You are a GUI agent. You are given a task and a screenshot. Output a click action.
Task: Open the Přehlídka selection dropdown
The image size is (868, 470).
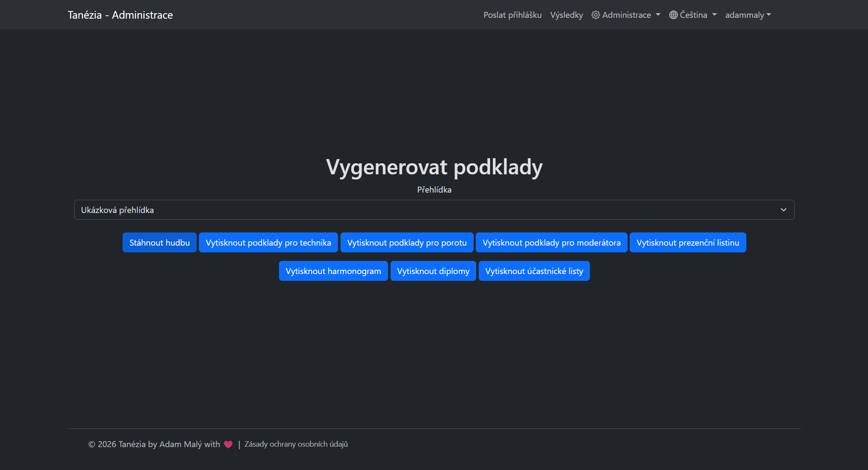pyautogui.click(x=783, y=210)
